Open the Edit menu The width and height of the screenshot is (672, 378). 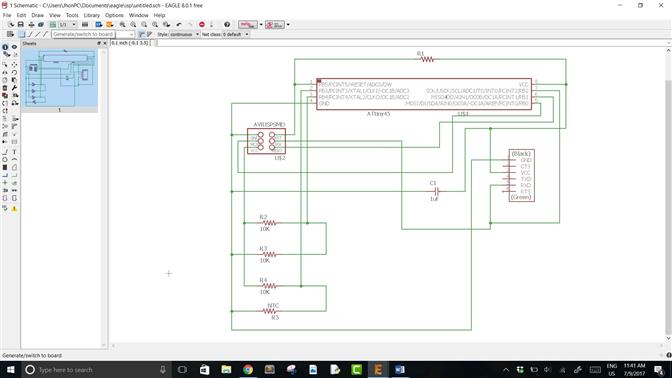pyautogui.click(x=21, y=15)
